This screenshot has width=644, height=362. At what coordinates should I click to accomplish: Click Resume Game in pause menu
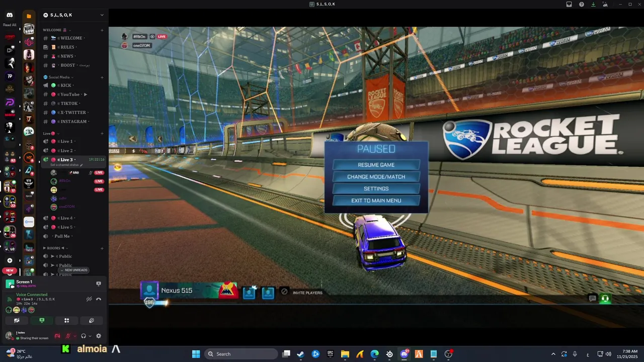click(376, 165)
